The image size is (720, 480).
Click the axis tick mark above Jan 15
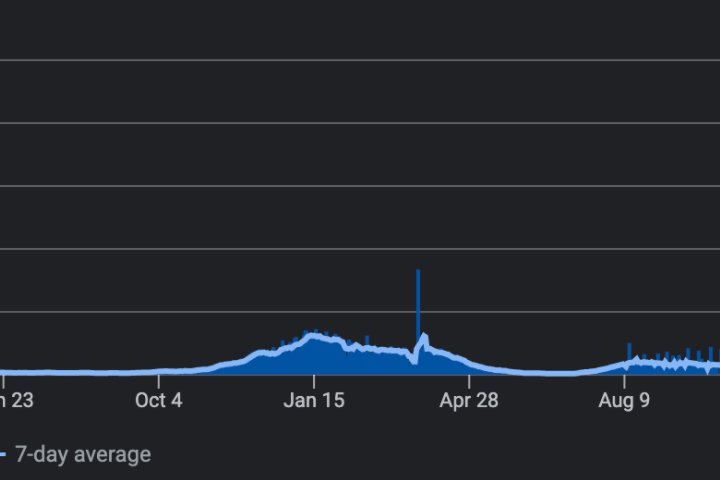coord(314,380)
